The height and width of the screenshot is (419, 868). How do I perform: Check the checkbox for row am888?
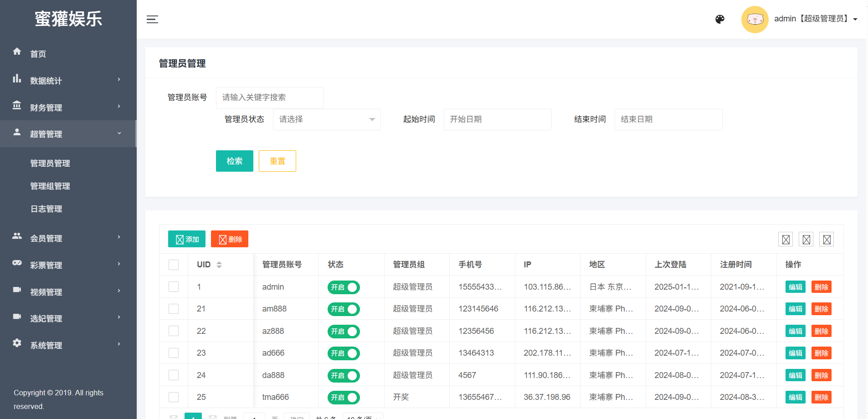coord(174,309)
